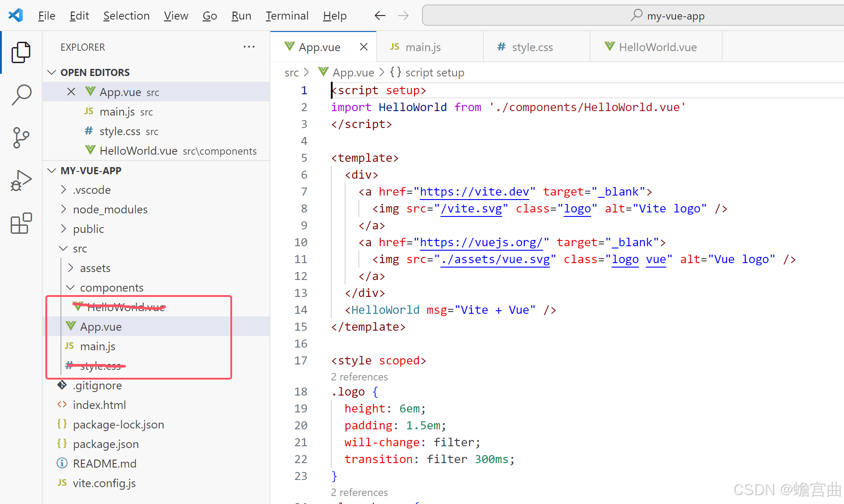Switch to the main.js tab
Image resolution: width=844 pixels, height=504 pixels.
430,47
